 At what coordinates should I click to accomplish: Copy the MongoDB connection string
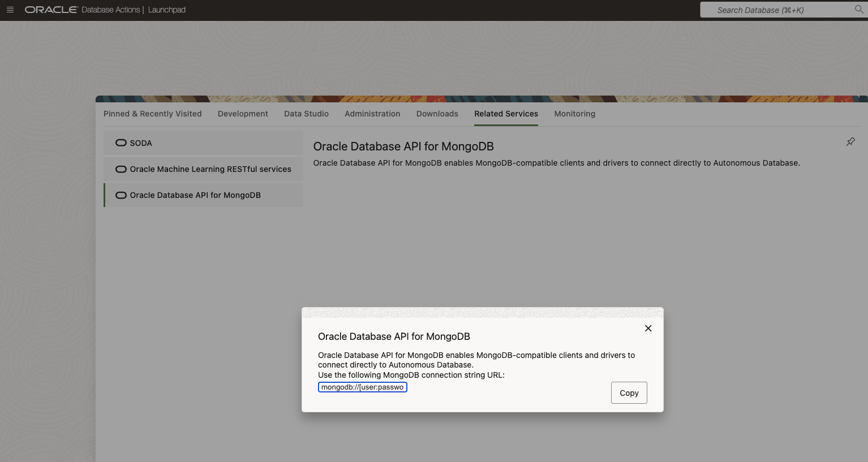point(629,392)
